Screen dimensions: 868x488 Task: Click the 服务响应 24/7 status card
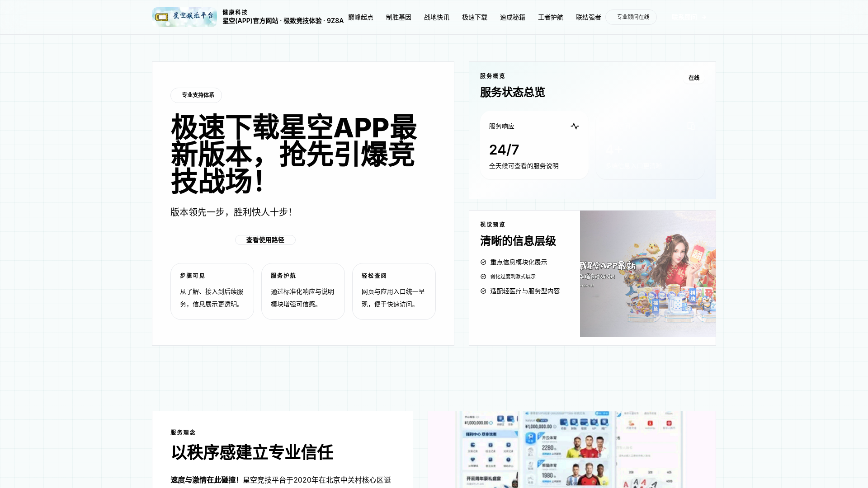[x=534, y=145]
